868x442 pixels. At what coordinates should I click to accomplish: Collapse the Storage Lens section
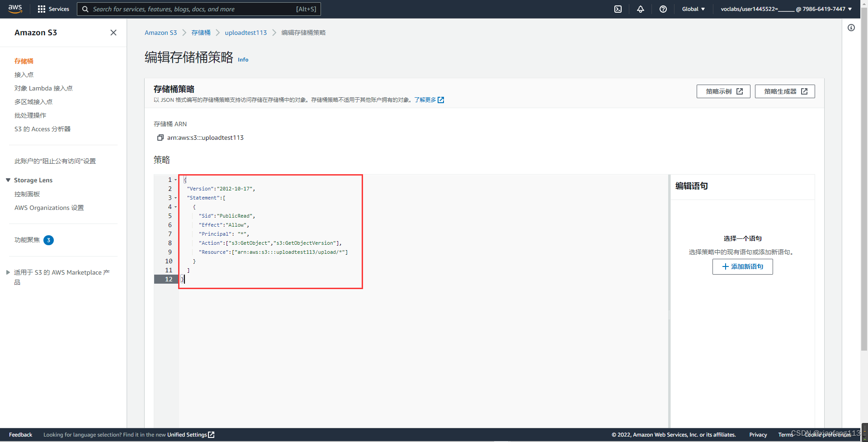pyautogui.click(x=8, y=180)
